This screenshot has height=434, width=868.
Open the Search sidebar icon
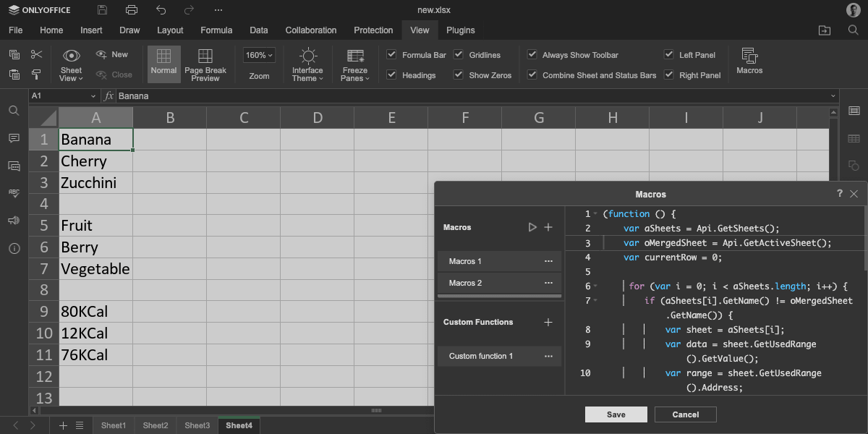click(x=14, y=111)
